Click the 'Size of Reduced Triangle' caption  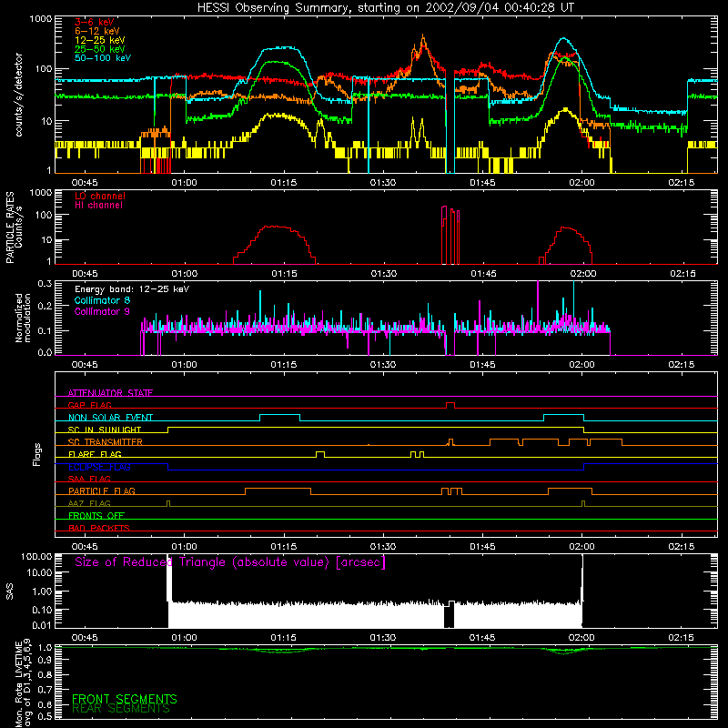230,562
